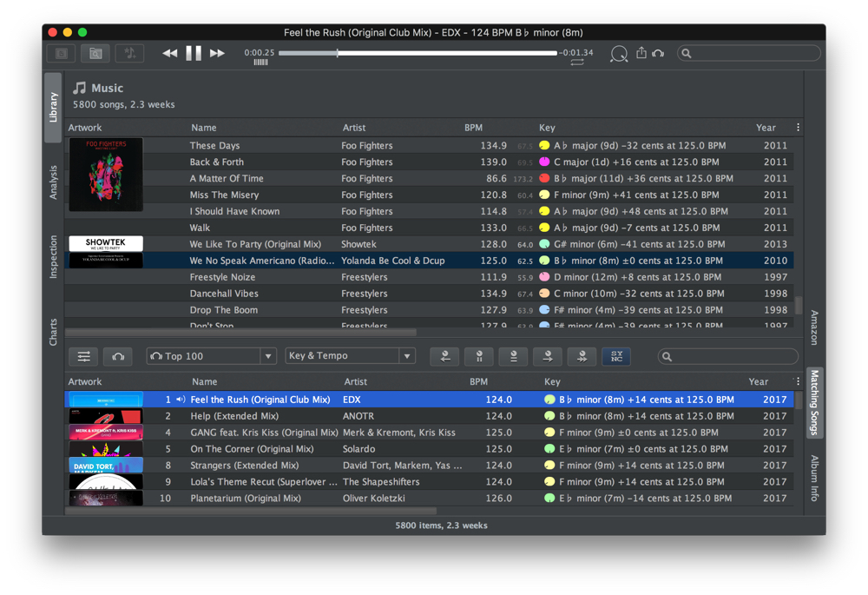Sort upper table by Key column
Screen dimensions: 868x595
[x=547, y=128]
